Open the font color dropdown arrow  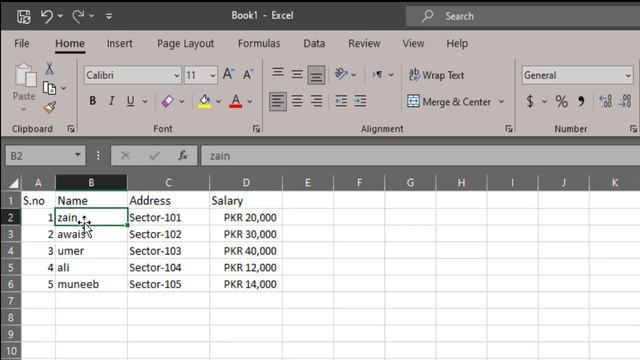[x=250, y=101]
